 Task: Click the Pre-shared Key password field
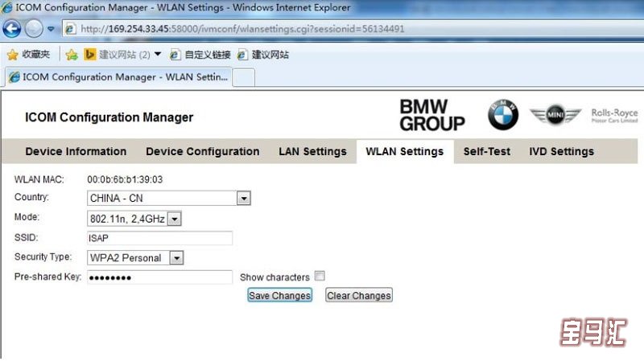click(159, 277)
